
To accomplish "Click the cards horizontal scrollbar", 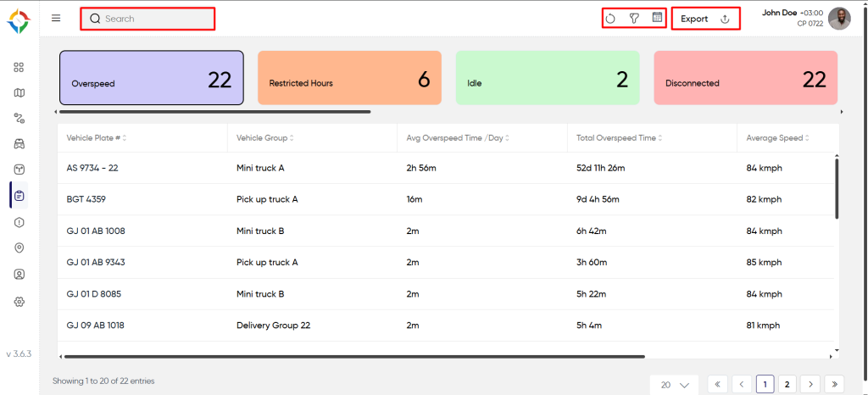I will coord(214,112).
